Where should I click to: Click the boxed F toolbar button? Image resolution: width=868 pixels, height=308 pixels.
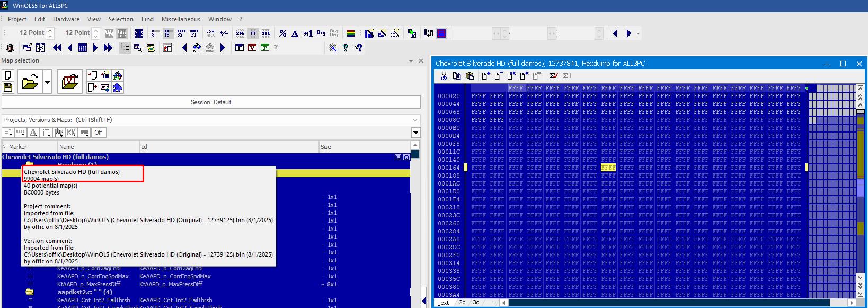click(240, 48)
